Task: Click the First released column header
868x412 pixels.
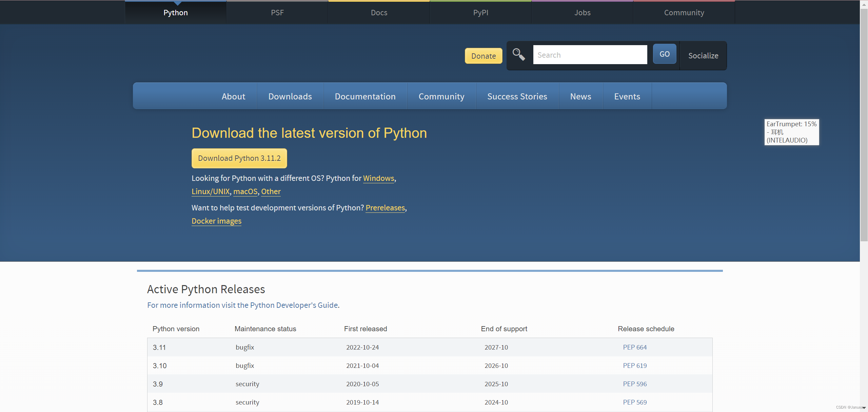Action: (366, 329)
